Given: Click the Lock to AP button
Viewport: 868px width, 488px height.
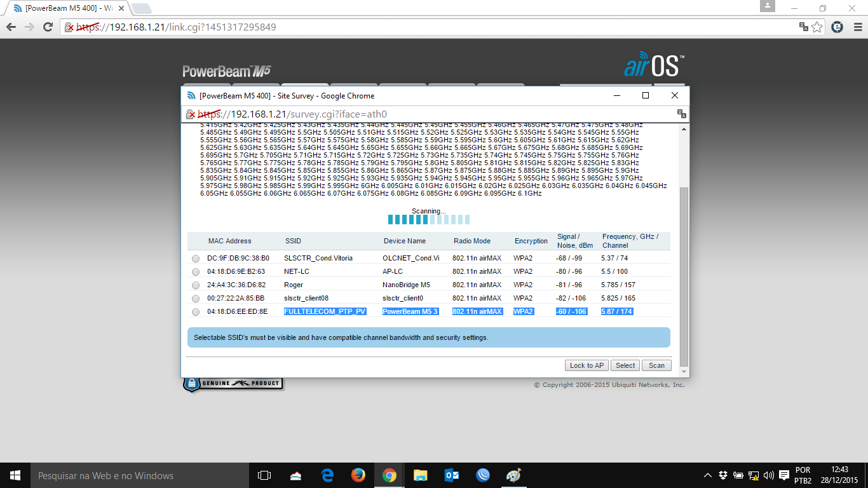Looking at the screenshot, I should 587,365.
